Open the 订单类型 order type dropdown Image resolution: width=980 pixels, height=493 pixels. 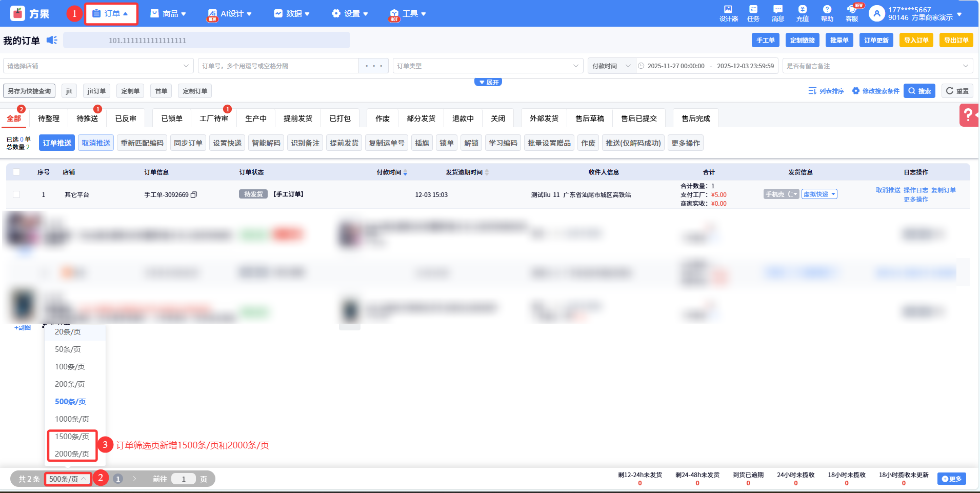click(x=487, y=66)
